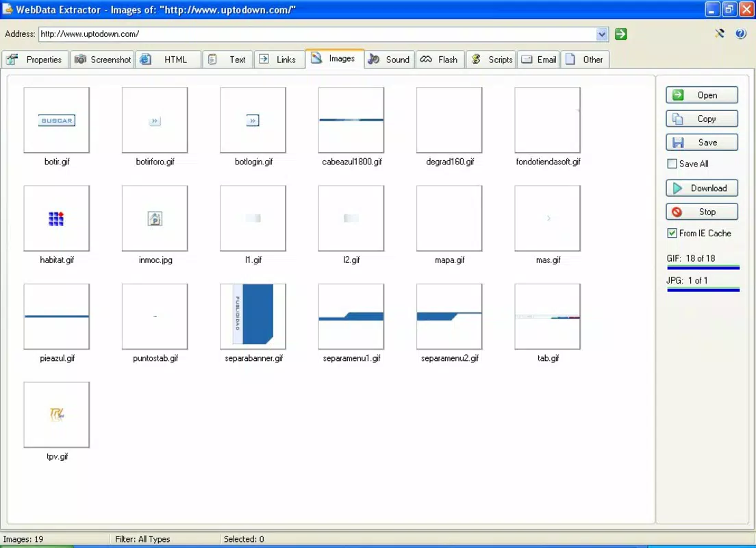Click the Stop button
Image resolution: width=756 pixels, height=548 pixels.
tap(701, 212)
